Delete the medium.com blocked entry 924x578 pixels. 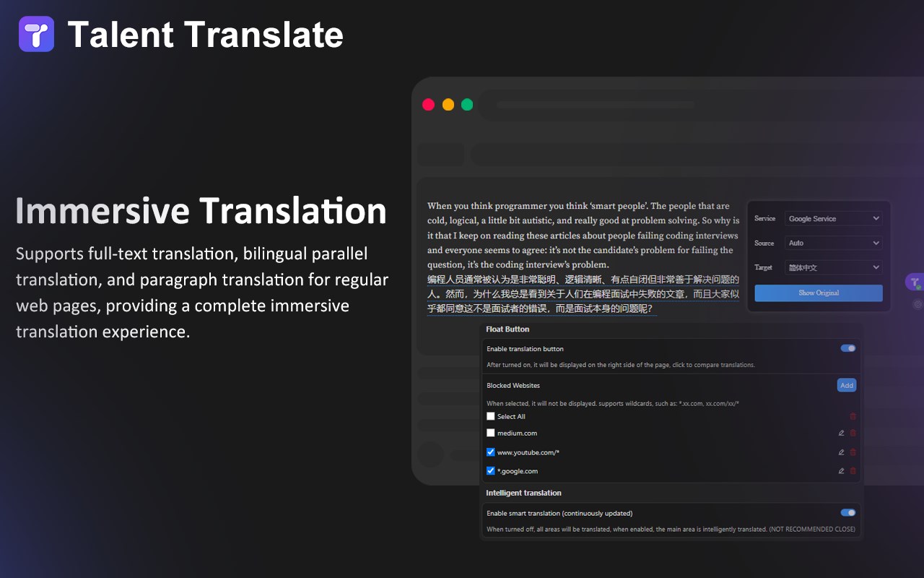coord(853,433)
